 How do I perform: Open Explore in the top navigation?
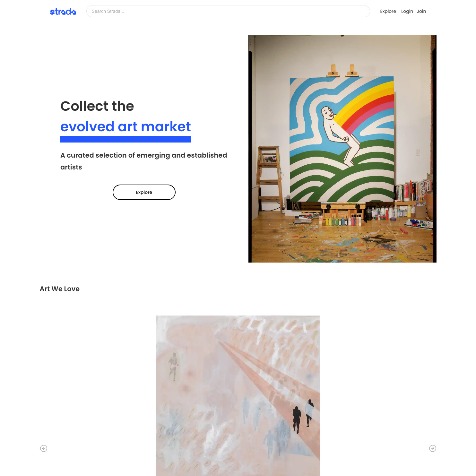click(x=388, y=11)
